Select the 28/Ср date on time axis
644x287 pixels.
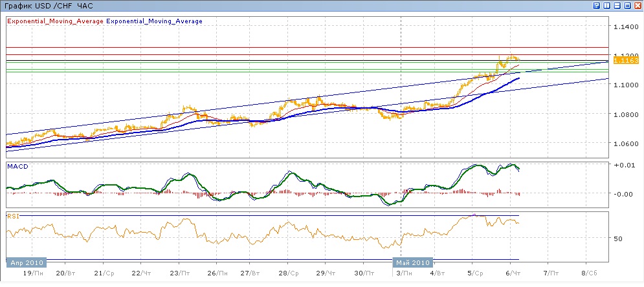click(x=289, y=274)
